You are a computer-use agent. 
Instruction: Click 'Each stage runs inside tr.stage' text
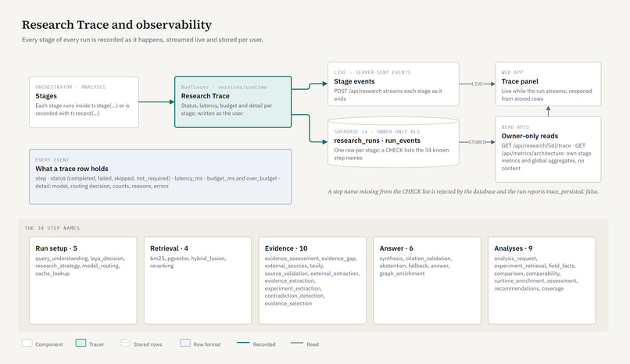(82, 109)
